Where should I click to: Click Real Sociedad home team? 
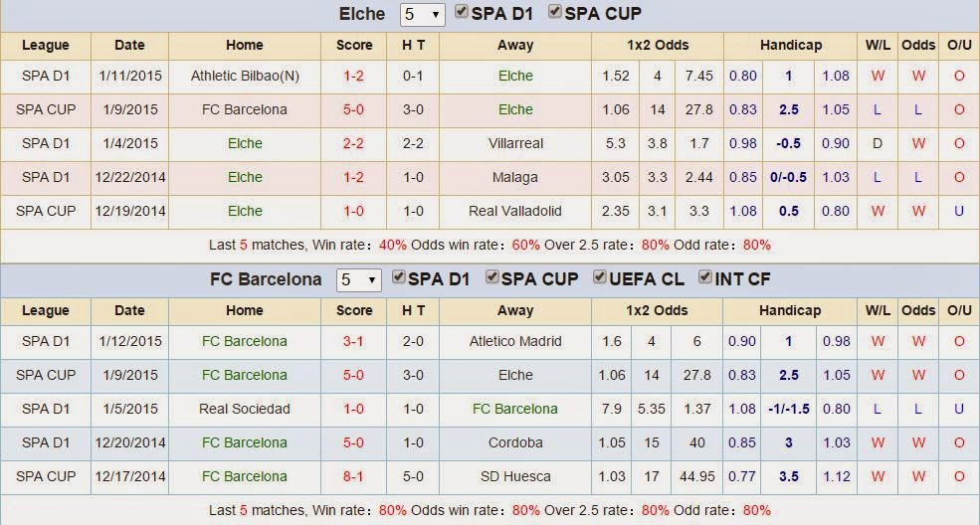click(x=244, y=409)
